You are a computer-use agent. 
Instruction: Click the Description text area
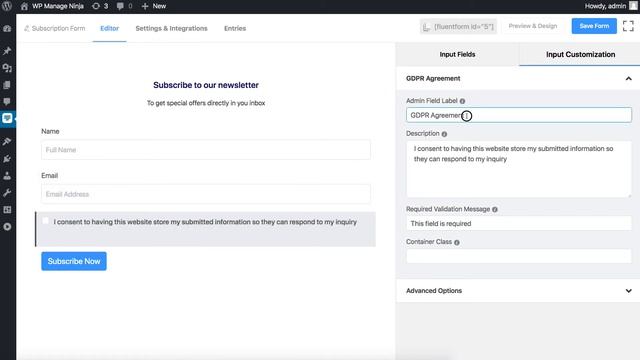coord(519,169)
